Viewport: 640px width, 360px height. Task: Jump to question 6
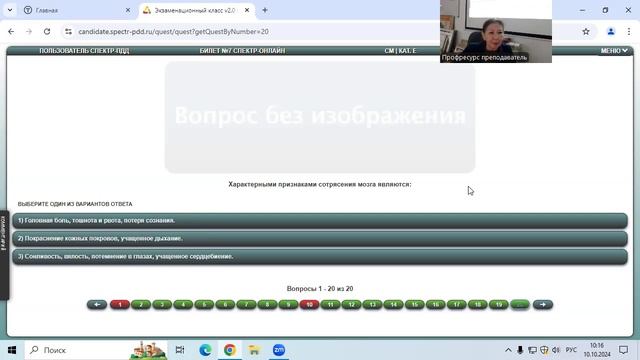tap(225, 304)
